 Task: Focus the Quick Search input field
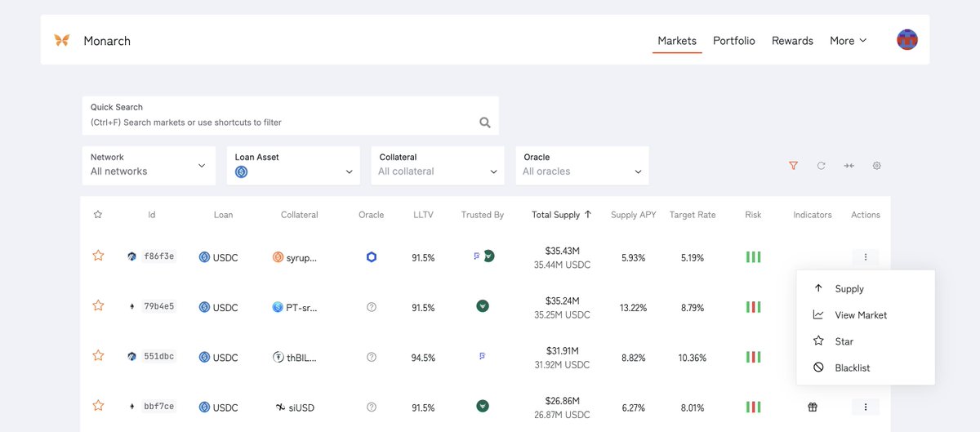[x=291, y=116]
